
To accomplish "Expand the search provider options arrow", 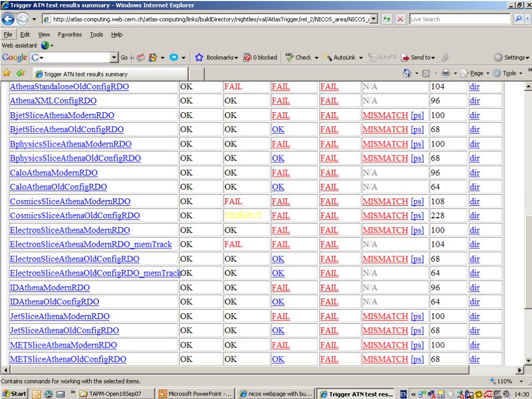I will (527, 19).
